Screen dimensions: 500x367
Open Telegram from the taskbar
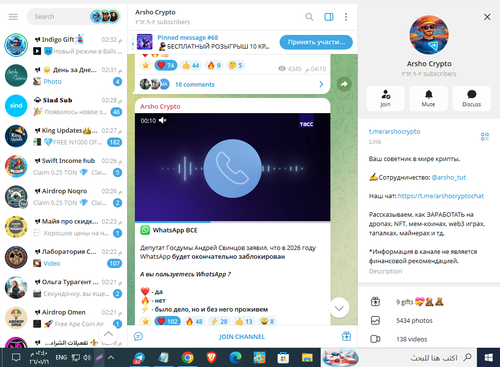pos(139,358)
